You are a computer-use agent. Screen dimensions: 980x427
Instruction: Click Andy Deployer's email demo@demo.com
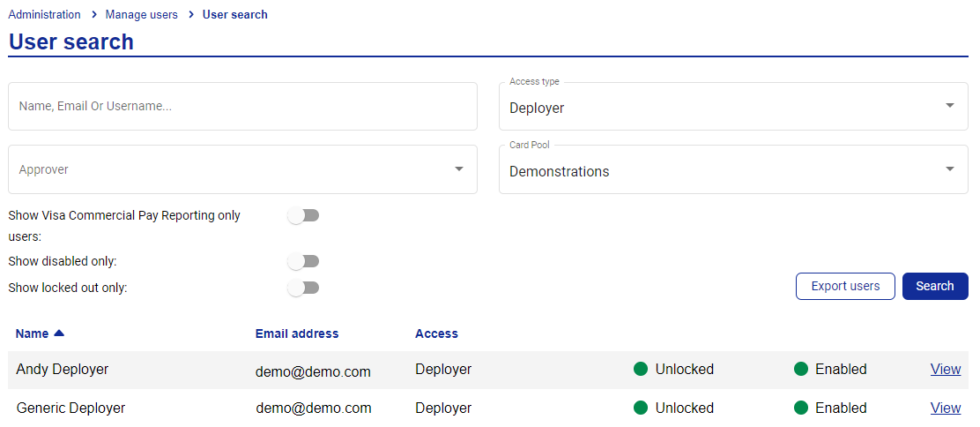(x=313, y=372)
